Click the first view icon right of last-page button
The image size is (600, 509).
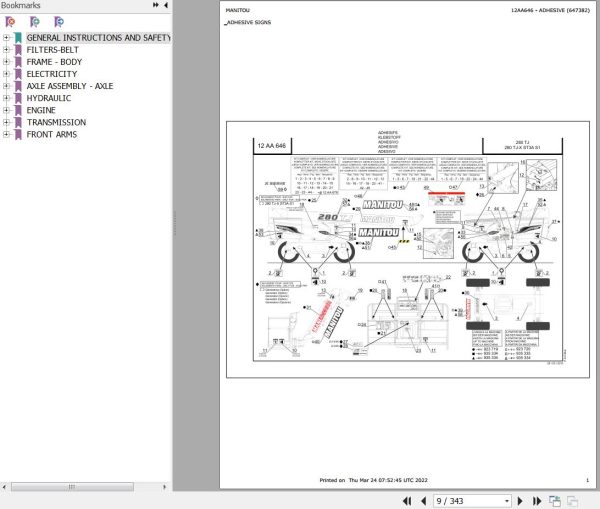(x=555, y=501)
